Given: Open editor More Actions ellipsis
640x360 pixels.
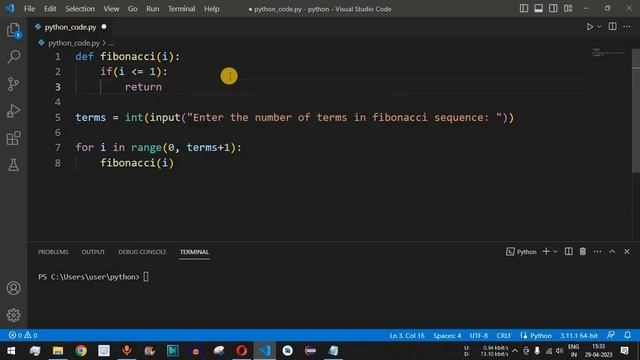Looking at the screenshot, I should [627, 27].
